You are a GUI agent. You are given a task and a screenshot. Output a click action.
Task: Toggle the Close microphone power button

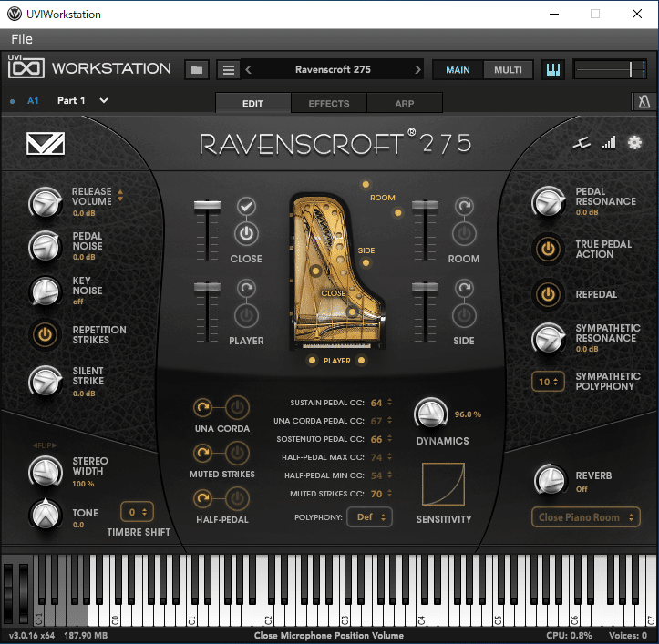(246, 233)
